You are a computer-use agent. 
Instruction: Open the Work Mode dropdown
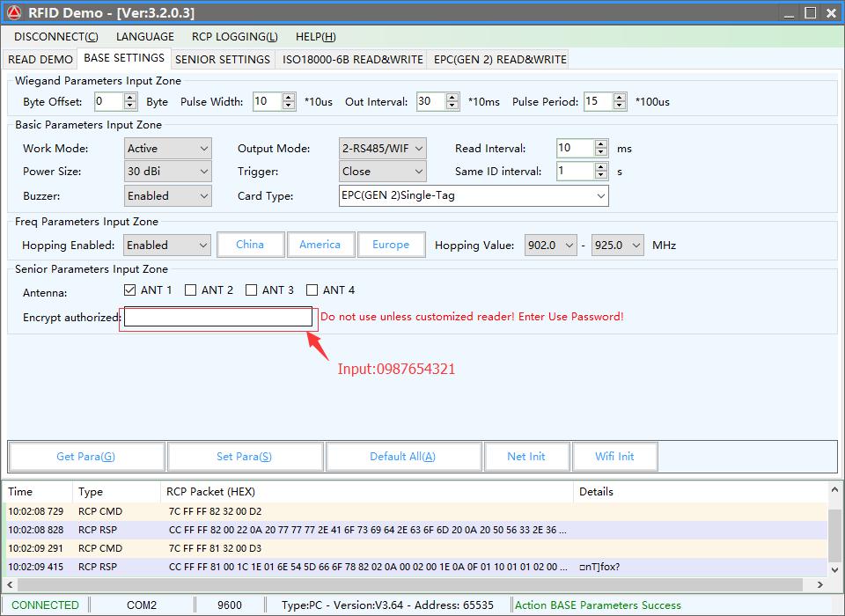pyautogui.click(x=167, y=149)
